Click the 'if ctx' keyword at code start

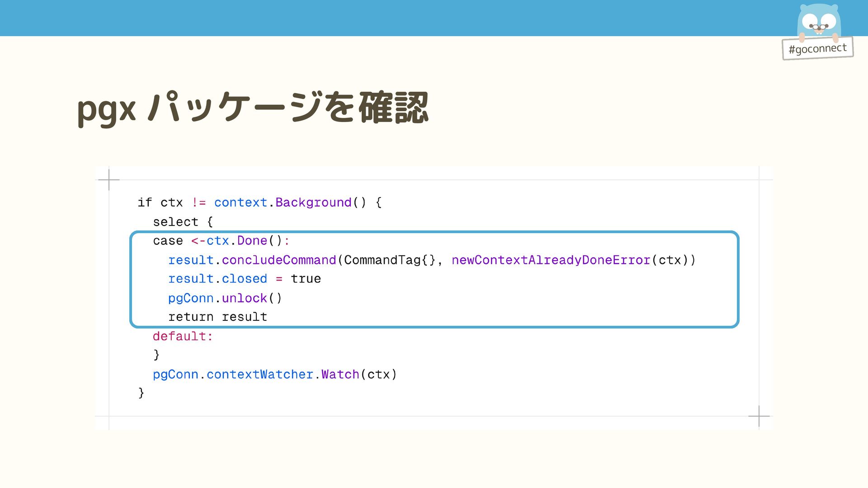pos(160,202)
